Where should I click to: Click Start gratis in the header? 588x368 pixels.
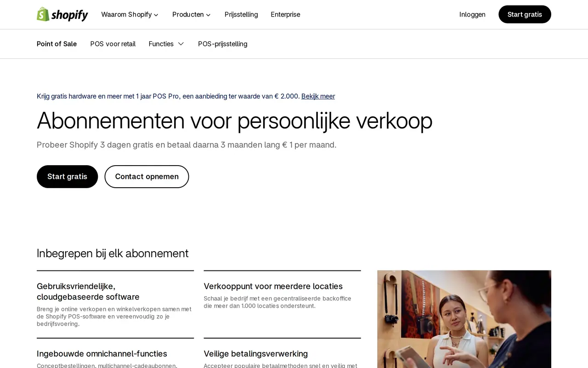(x=525, y=14)
